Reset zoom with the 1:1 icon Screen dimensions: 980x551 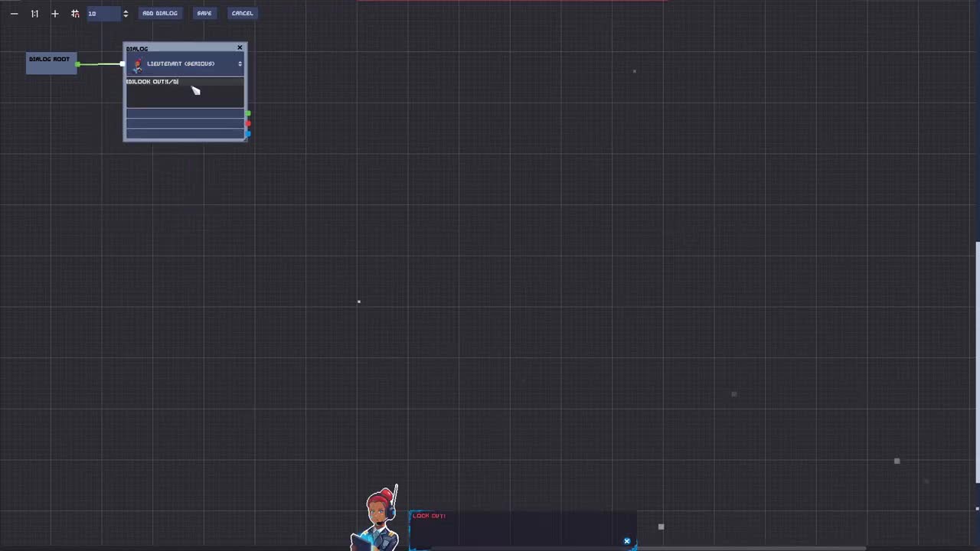(34, 13)
